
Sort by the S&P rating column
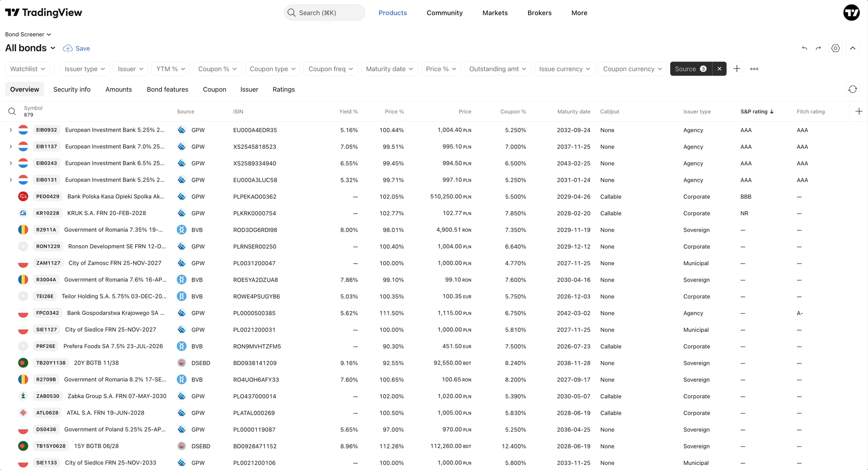(757, 112)
